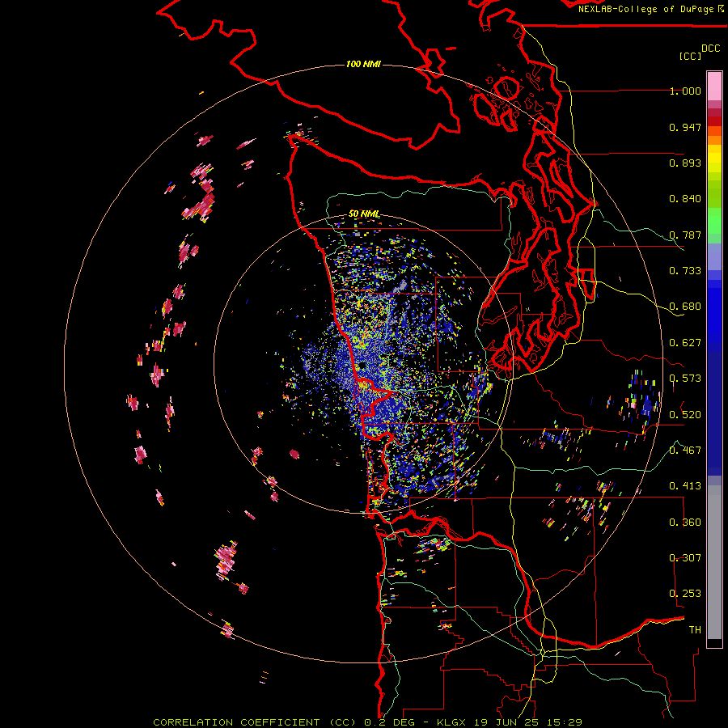Click the 0.733 legend value
The height and width of the screenshot is (728, 728).
click(x=685, y=271)
